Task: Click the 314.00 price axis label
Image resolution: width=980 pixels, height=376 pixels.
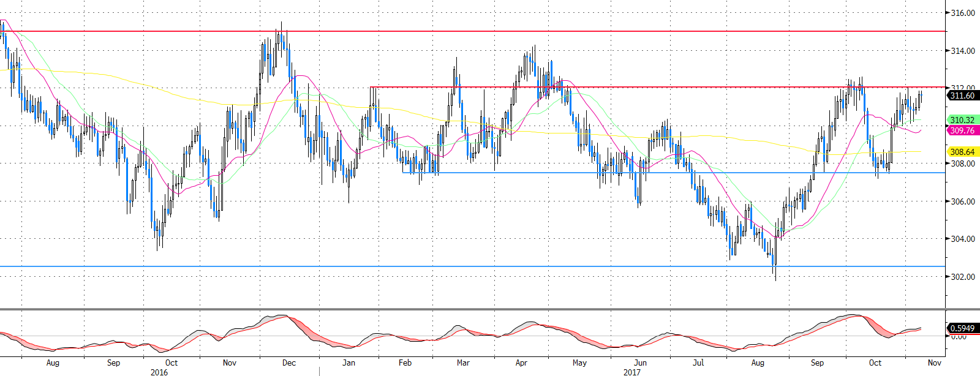Action: coord(963,51)
